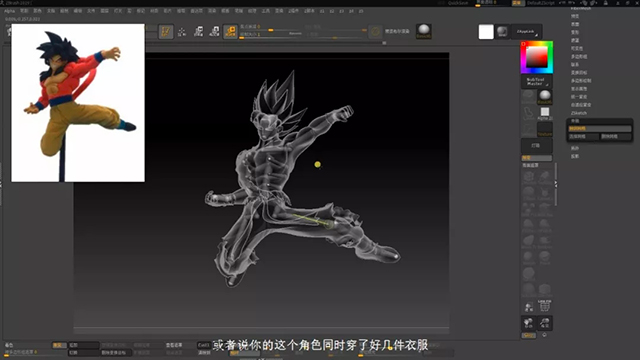640x360 pixels.
Task: Open the 首选项 preferences menu
Action: tap(196, 11)
